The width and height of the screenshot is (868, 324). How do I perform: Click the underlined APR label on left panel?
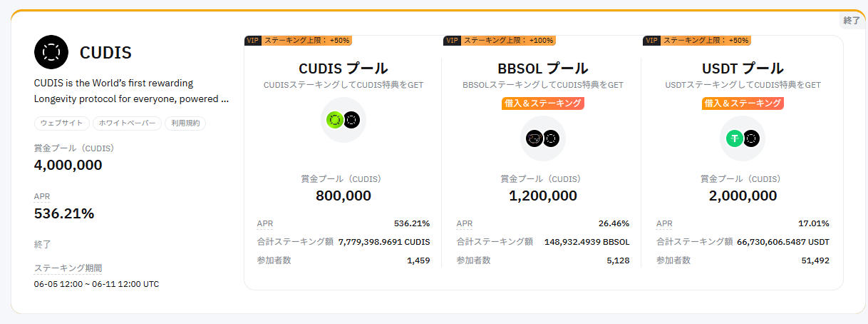tap(42, 196)
